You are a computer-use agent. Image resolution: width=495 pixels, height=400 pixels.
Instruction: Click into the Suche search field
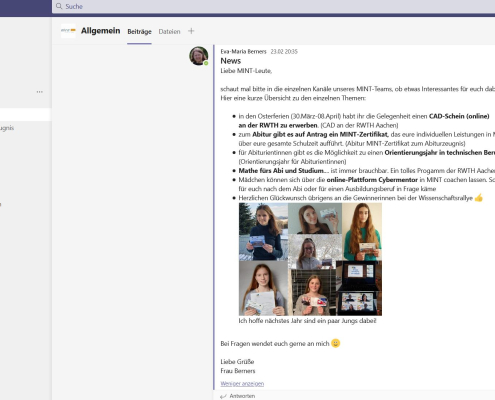(273, 6)
